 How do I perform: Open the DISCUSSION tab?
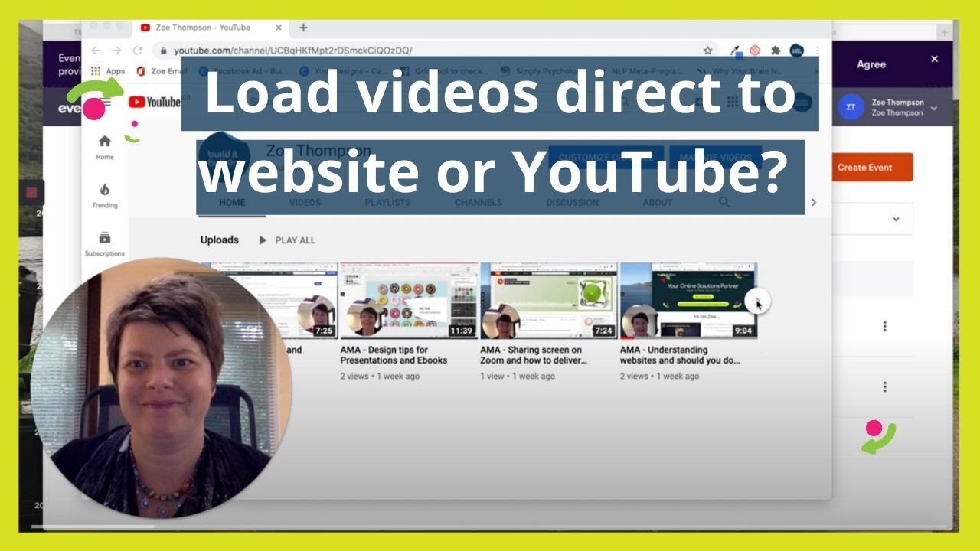pos(572,203)
